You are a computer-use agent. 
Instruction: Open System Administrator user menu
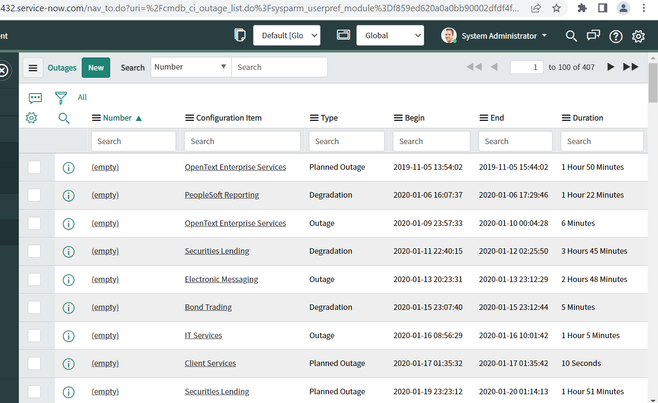pos(494,36)
